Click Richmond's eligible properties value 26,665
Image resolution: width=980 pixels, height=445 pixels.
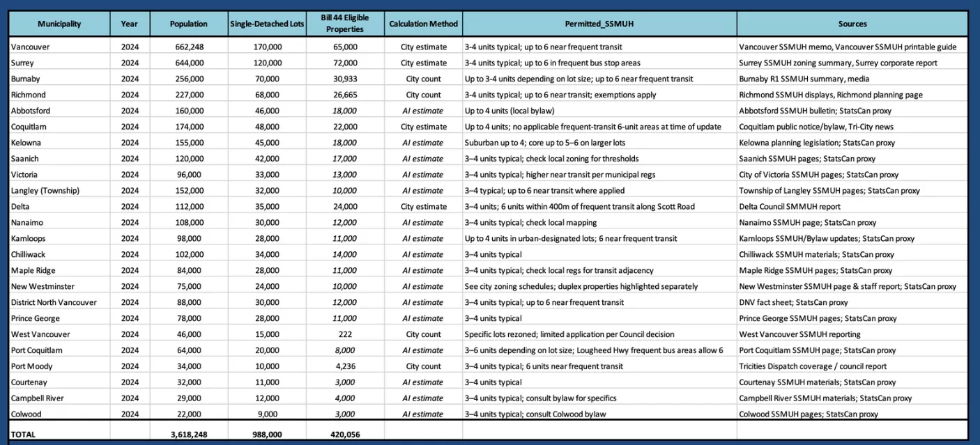coord(345,95)
